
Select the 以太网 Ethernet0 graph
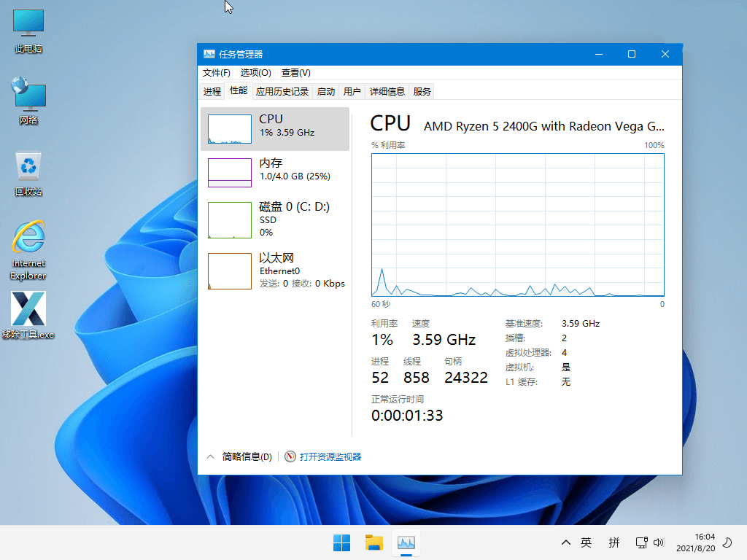pyautogui.click(x=275, y=271)
